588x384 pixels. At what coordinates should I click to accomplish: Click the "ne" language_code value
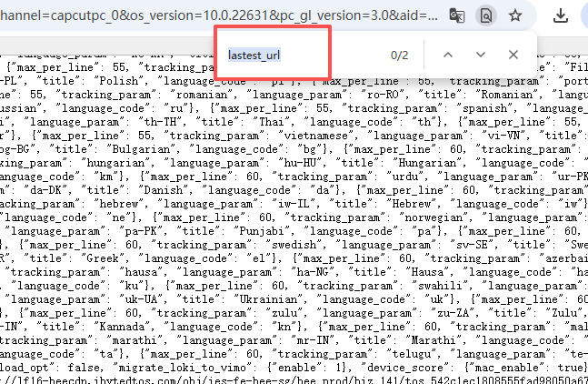tap(119, 217)
